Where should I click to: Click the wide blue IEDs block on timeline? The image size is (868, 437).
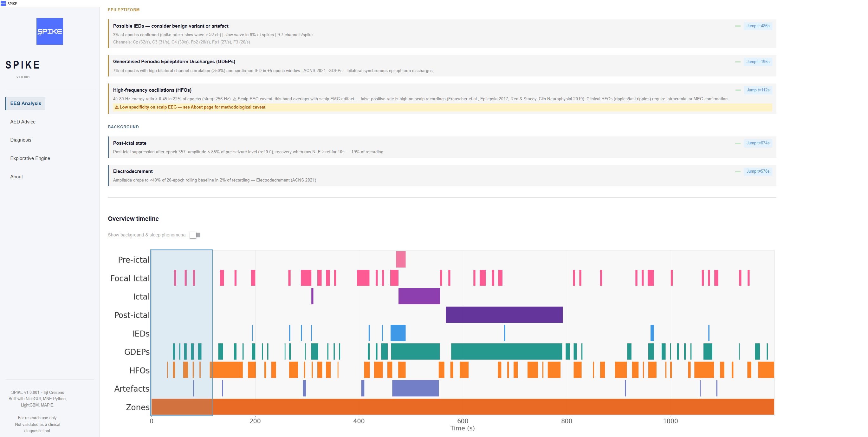pos(398,333)
